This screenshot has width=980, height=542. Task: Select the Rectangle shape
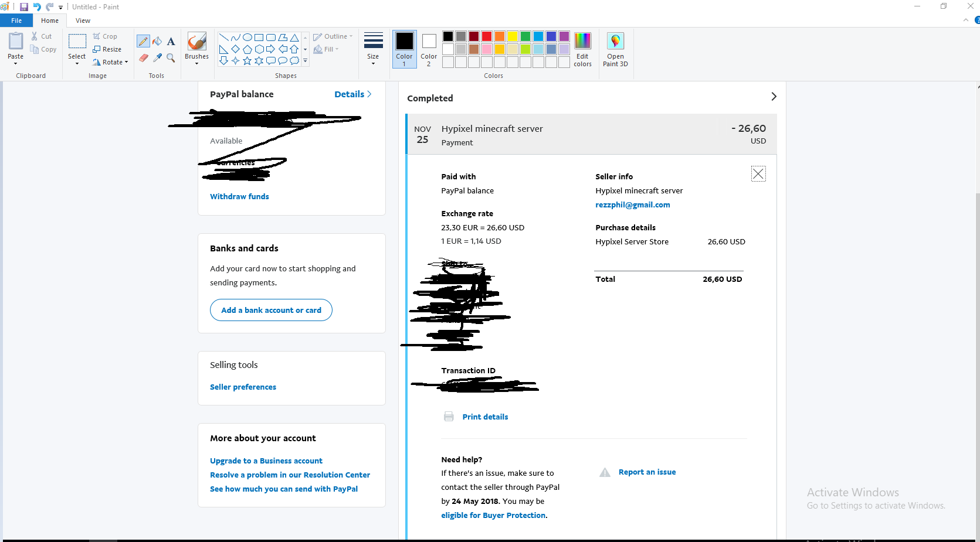click(x=259, y=38)
